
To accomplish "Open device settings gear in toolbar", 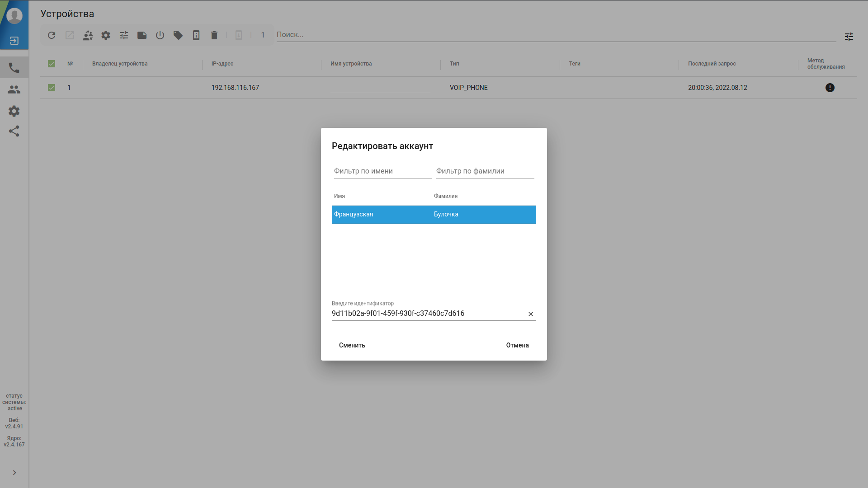I will click(x=106, y=35).
